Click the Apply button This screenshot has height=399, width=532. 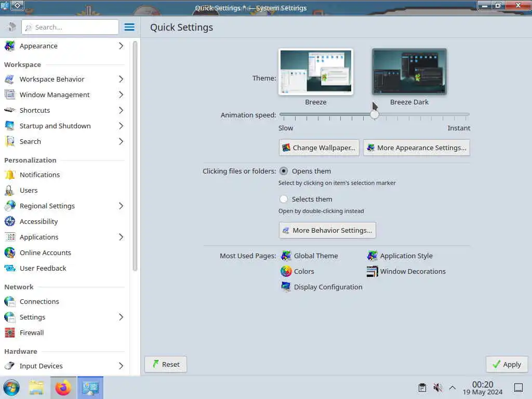coord(507,364)
